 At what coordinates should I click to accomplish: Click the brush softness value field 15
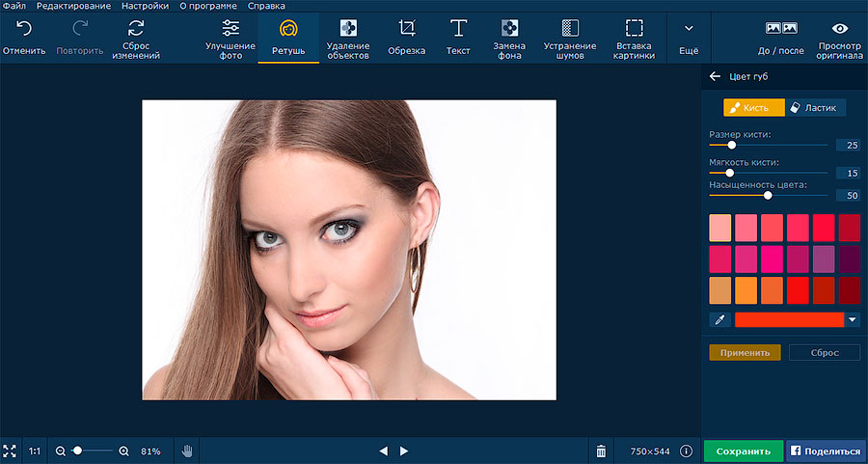pos(848,173)
